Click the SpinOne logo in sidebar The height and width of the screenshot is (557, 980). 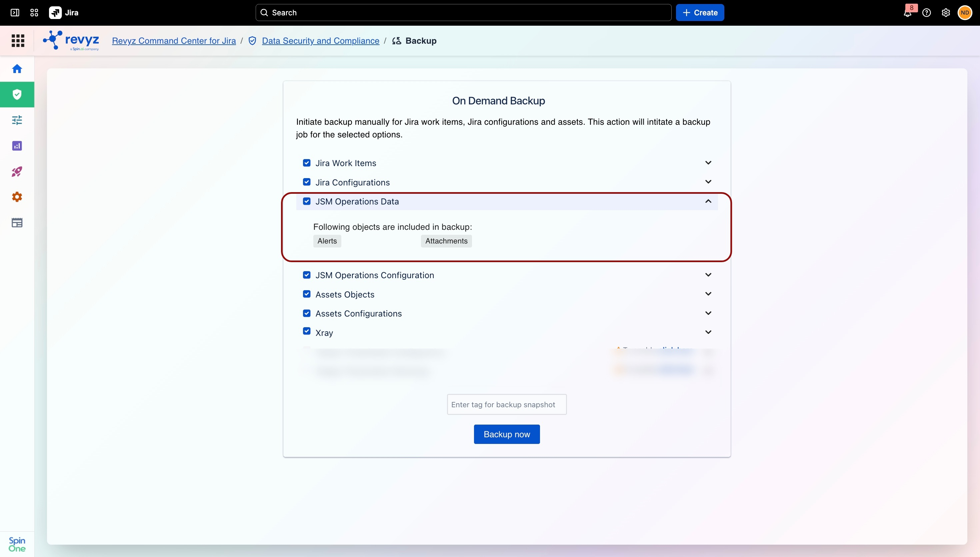[17, 544]
